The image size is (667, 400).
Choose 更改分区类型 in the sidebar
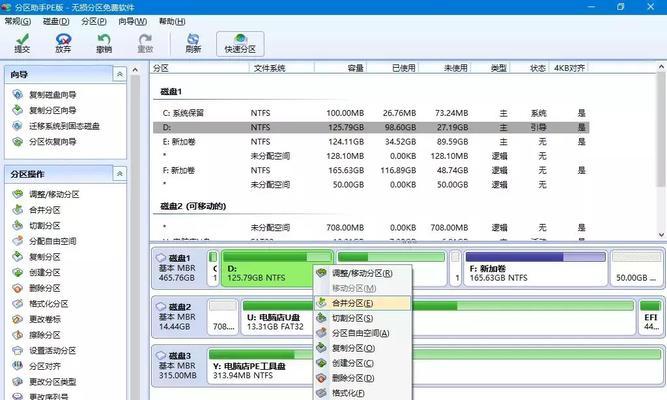[52, 382]
